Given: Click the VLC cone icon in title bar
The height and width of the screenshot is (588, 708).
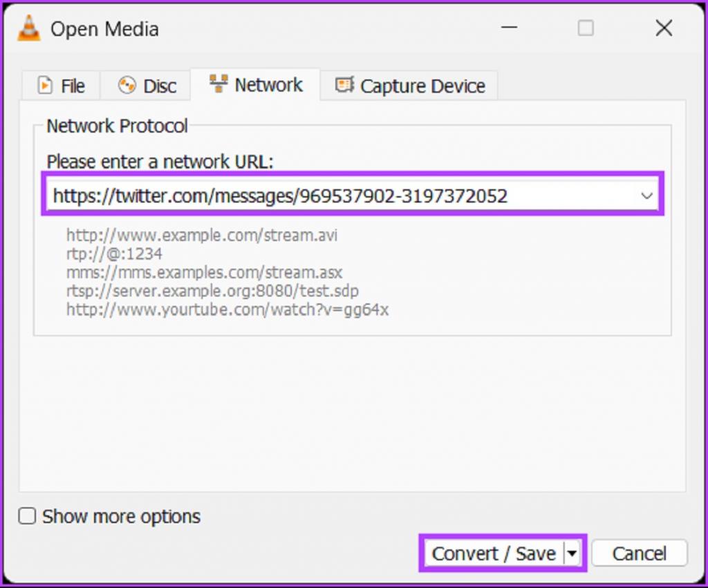Looking at the screenshot, I should (29, 28).
